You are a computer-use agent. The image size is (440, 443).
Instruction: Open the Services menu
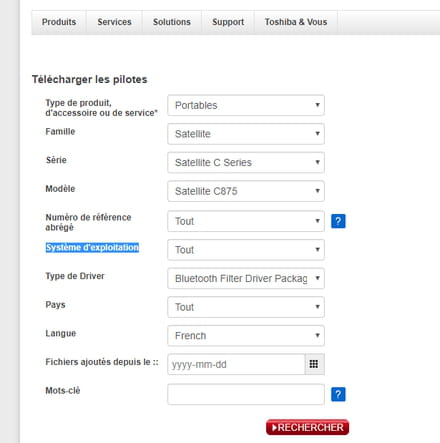114,22
